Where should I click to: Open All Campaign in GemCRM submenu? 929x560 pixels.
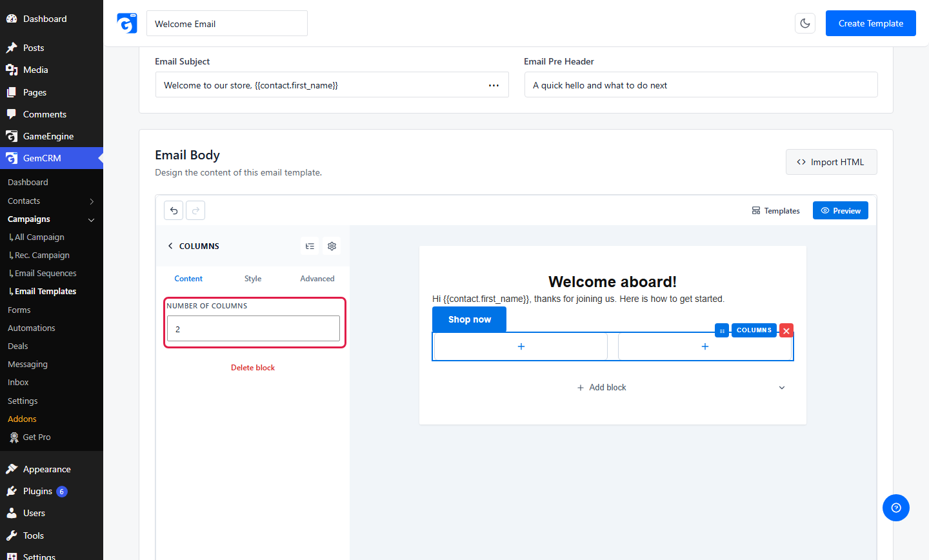pos(39,237)
